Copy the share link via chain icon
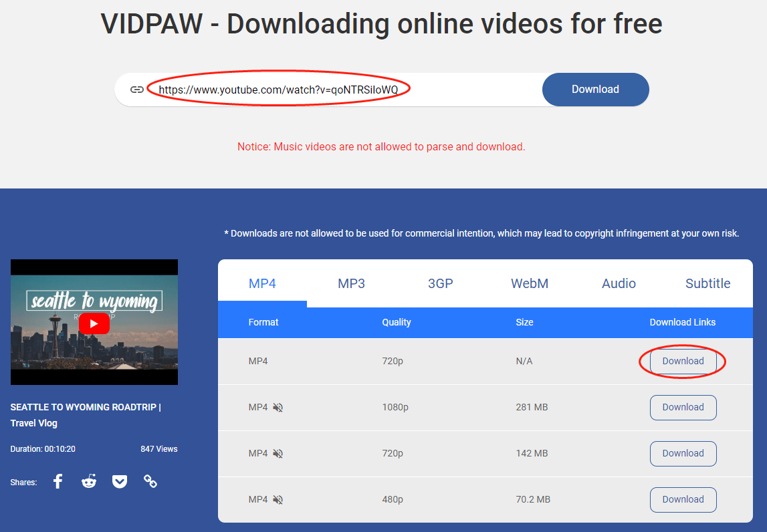This screenshot has width=767, height=532. 150,482
